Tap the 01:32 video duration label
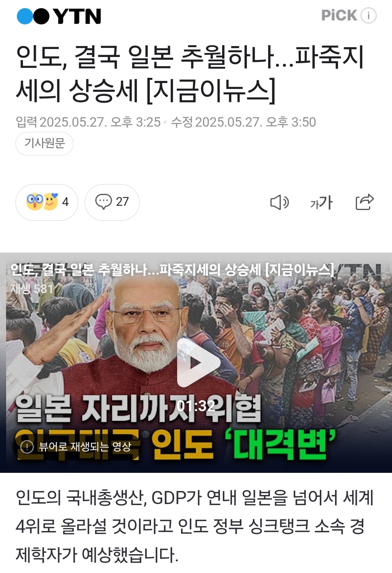The image size is (392, 573). (196, 406)
